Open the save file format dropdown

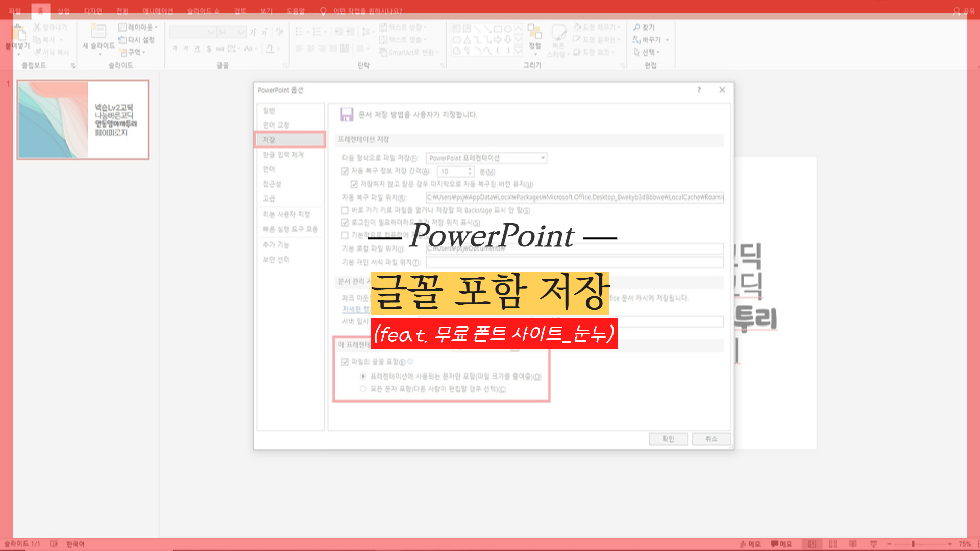[543, 158]
